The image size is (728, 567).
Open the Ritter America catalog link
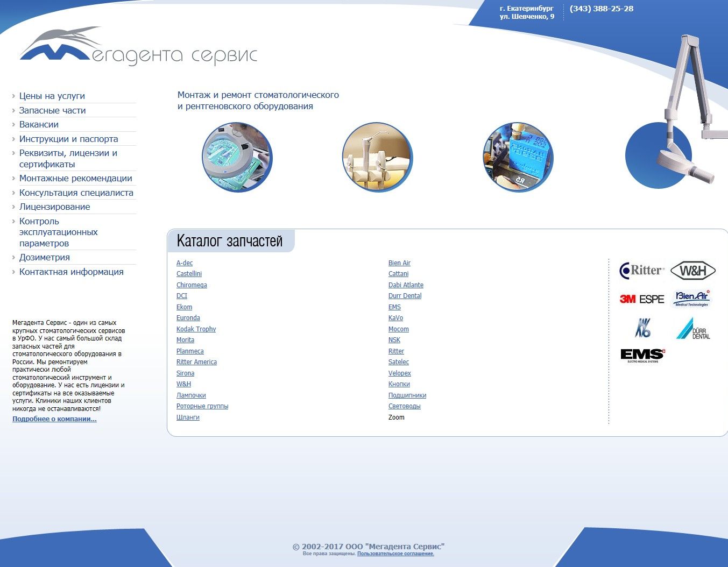[x=196, y=362]
